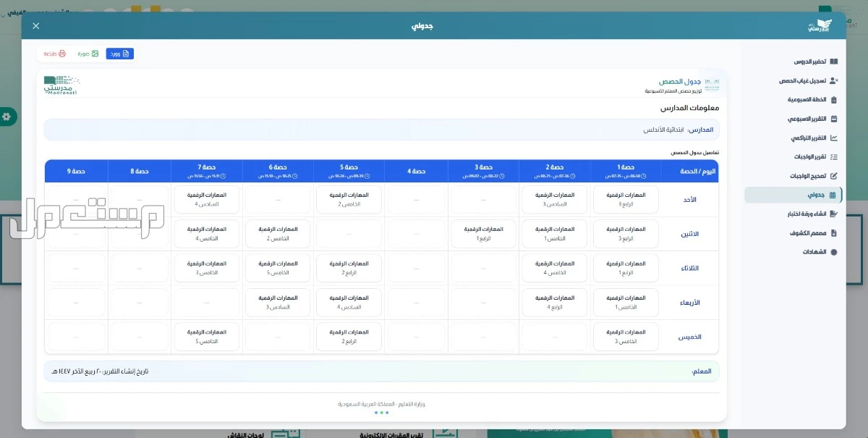This screenshot has height=438, width=868.
Task: Click the badge icon for الشهادات
Action: pyautogui.click(x=833, y=252)
